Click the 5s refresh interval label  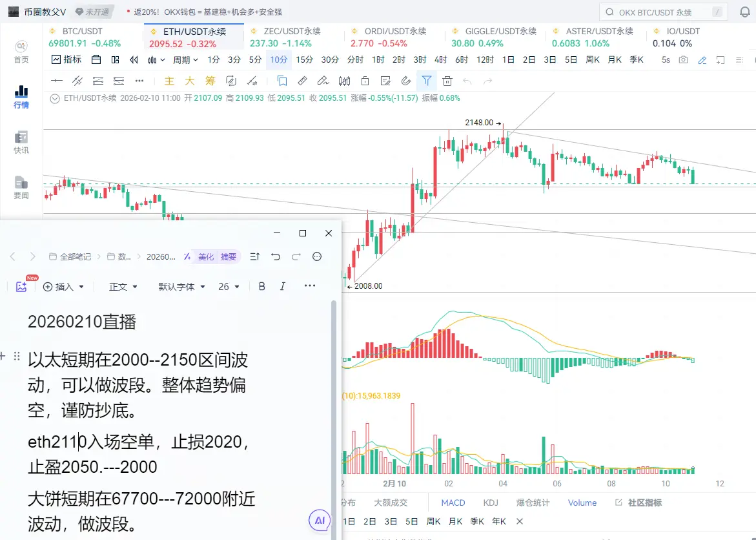(666, 60)
